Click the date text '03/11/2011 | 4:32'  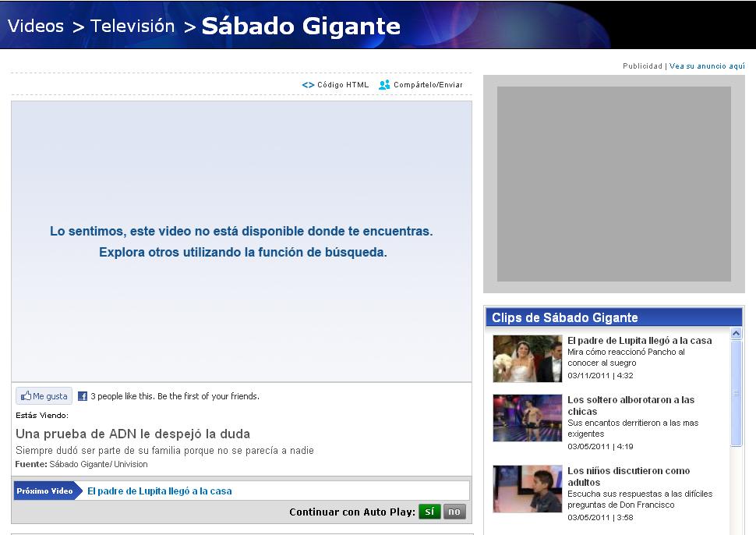pos(600,376)
